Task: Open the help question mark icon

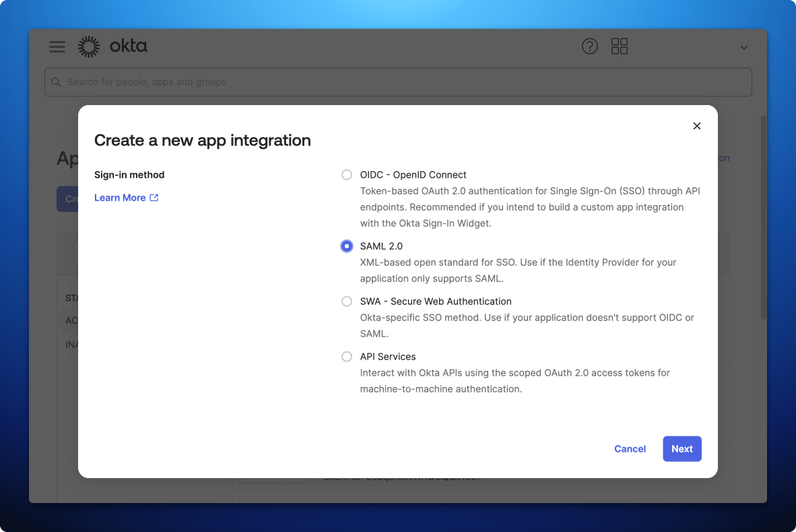Action: pos(590,46)
